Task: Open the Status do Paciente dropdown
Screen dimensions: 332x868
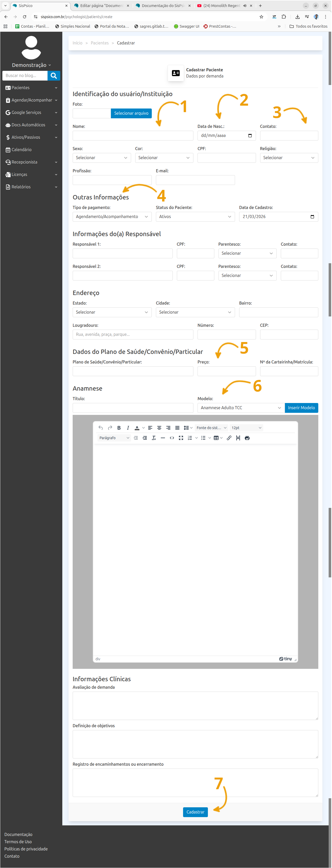Action: tap(195, 217)
